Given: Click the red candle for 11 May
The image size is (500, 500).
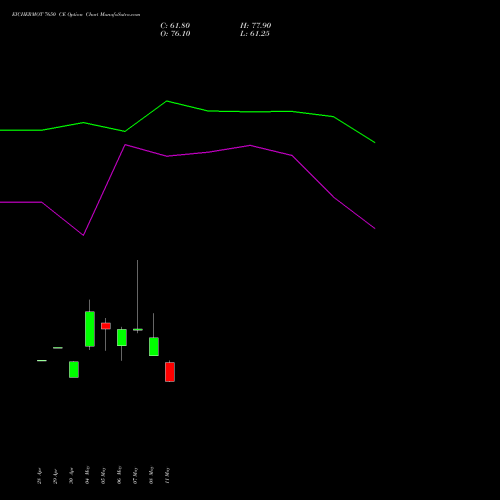Looking at the screenshot, I should point(170,372).
